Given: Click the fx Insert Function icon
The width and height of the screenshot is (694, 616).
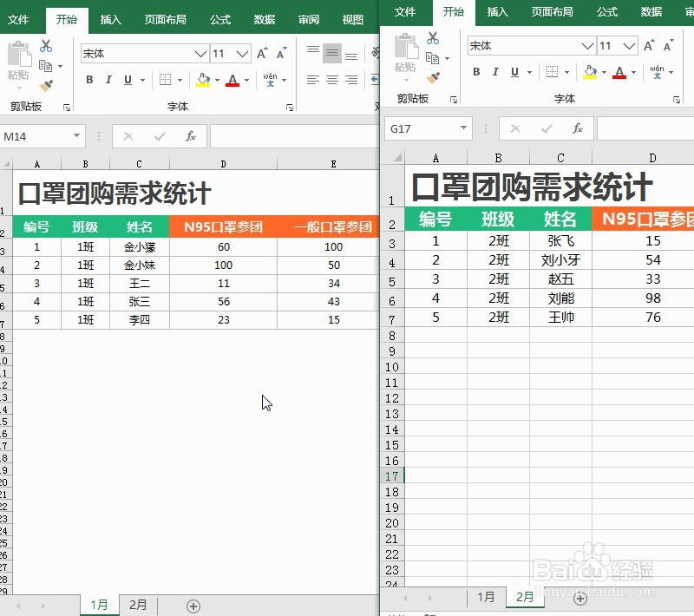Looking at the screenshot, I should [577, 128].
